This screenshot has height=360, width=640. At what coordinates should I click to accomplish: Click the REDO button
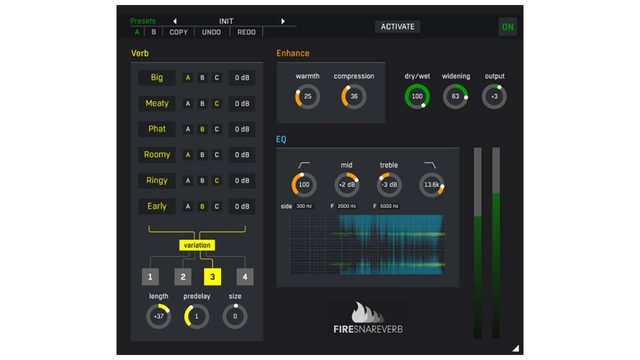click(247, 32)
